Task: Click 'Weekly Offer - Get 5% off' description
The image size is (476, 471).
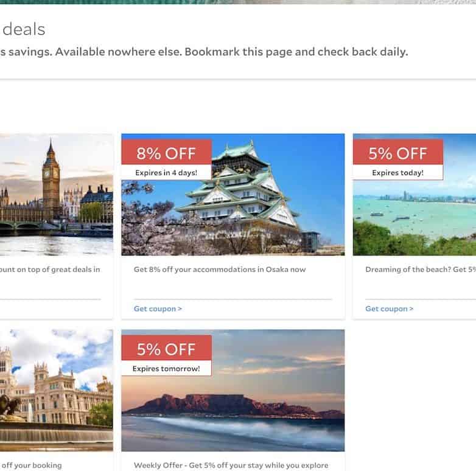Action: [x=231, y=466]
